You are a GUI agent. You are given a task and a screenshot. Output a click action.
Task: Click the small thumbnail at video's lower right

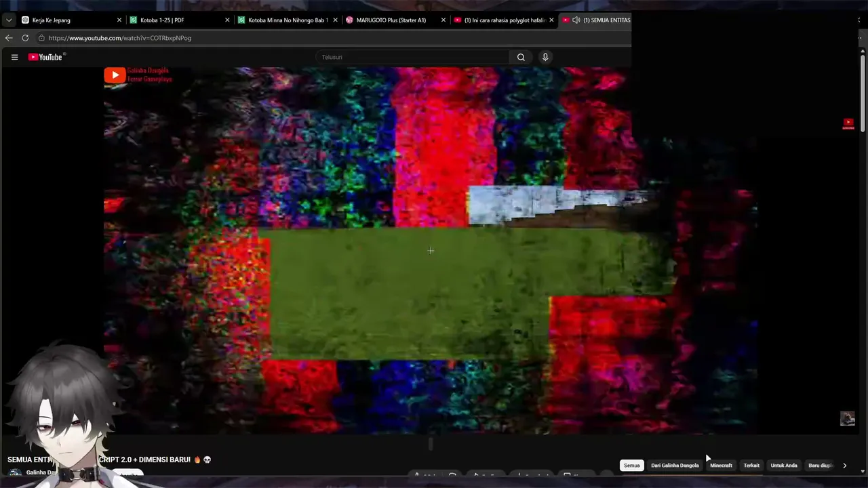[848, 419]
